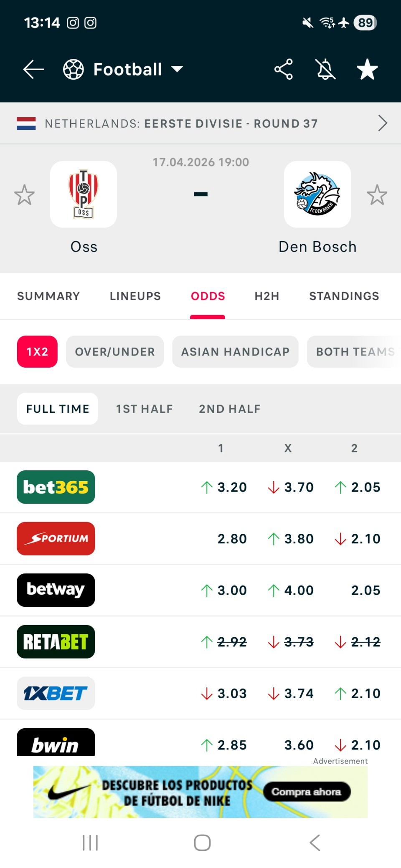The height and width of the screenshot is (868, 401).
Task: Tap the Nike Compra ahora button
Action: click(x=307, y=792)
